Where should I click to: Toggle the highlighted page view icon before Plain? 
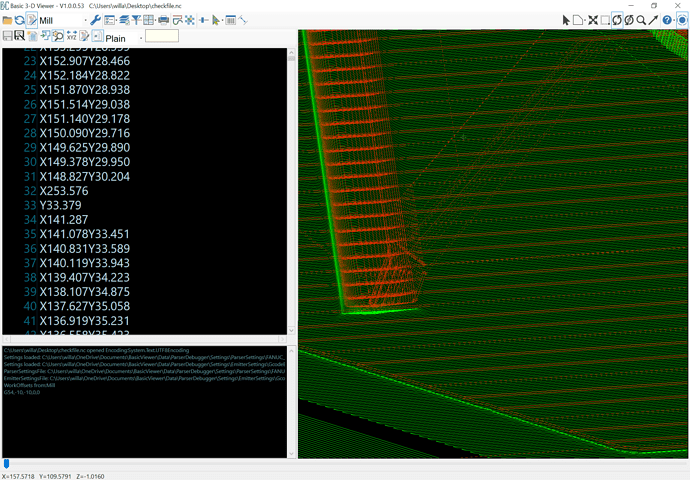coord(98,36)
